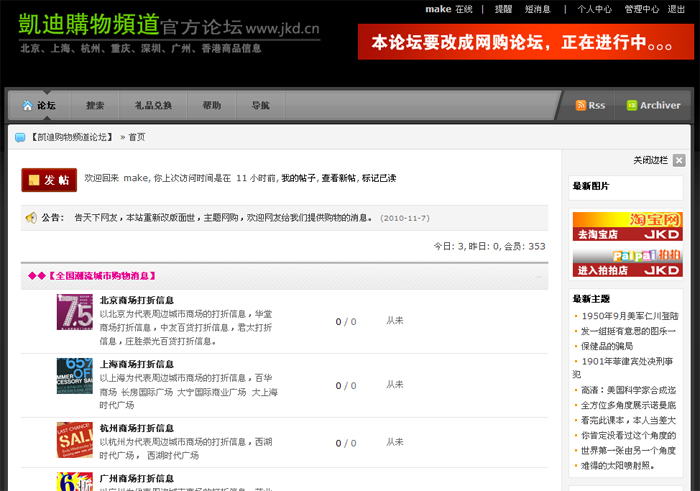This screenshot has width=700, height=491.
Task: Click 从未 in the Beijing forum row
Action: pos(395,320)
